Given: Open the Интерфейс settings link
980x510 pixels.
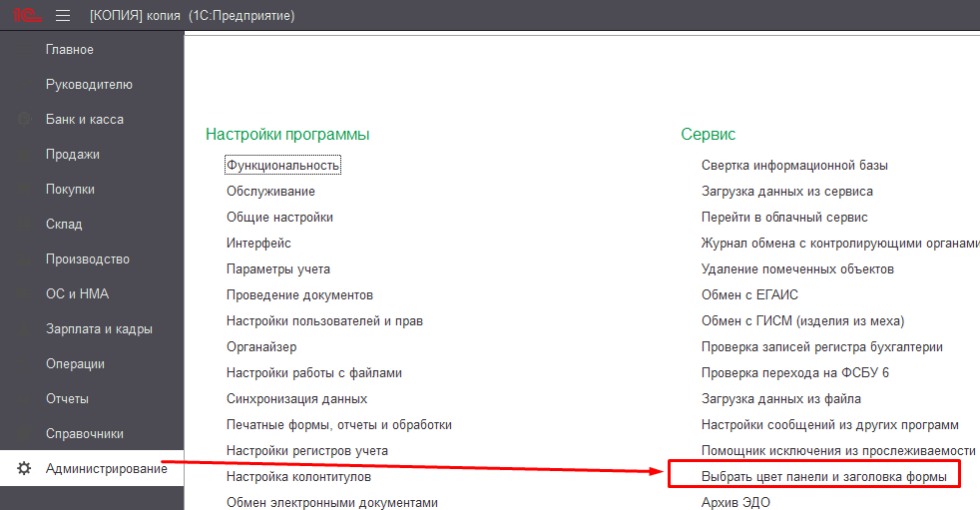Looking at the screenshot, I should [x=258, y=243].
